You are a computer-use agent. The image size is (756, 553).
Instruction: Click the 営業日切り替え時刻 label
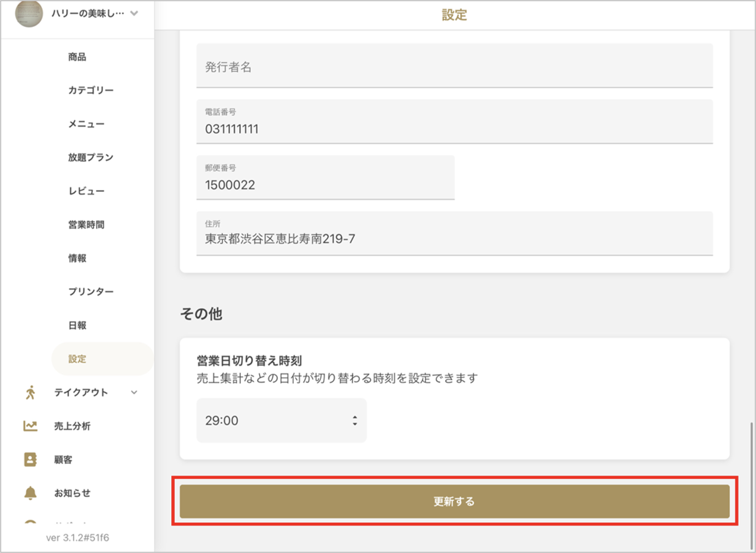click(249, 360)
